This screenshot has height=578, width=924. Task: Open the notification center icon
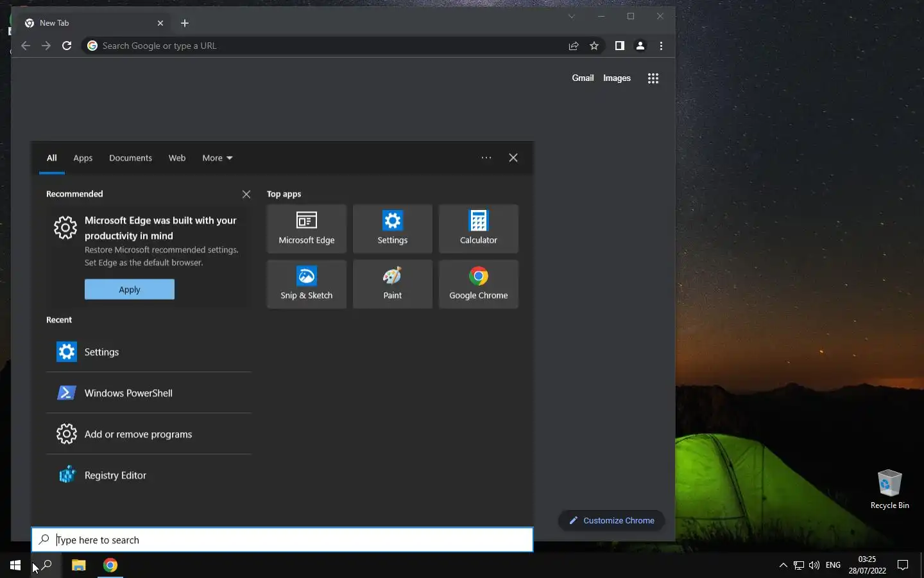[x=903, y=565]
